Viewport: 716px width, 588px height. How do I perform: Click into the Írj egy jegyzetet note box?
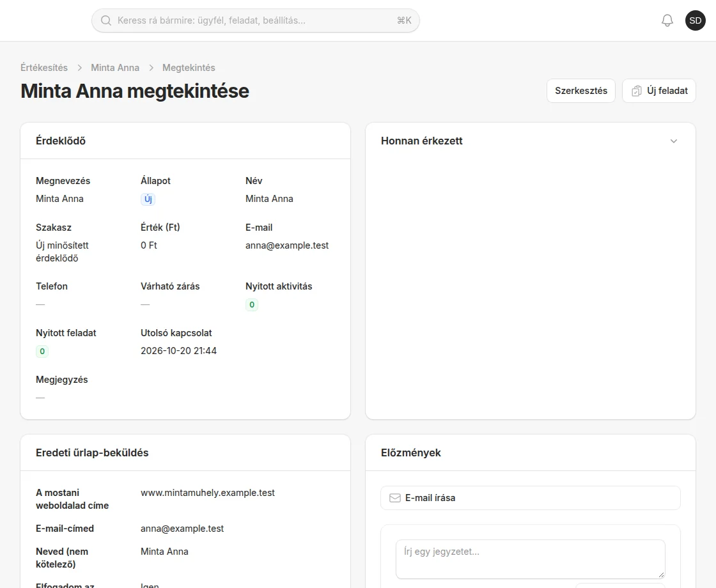(x=530, y=559)
